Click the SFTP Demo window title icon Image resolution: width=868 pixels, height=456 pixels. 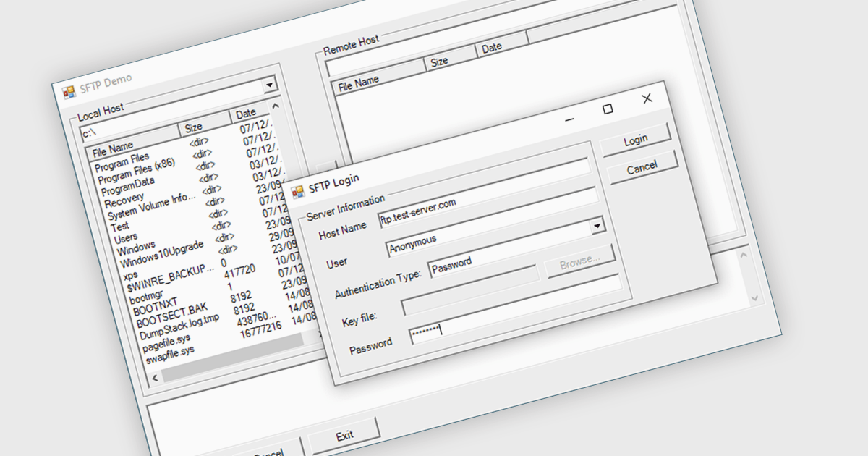coord(69,92)
